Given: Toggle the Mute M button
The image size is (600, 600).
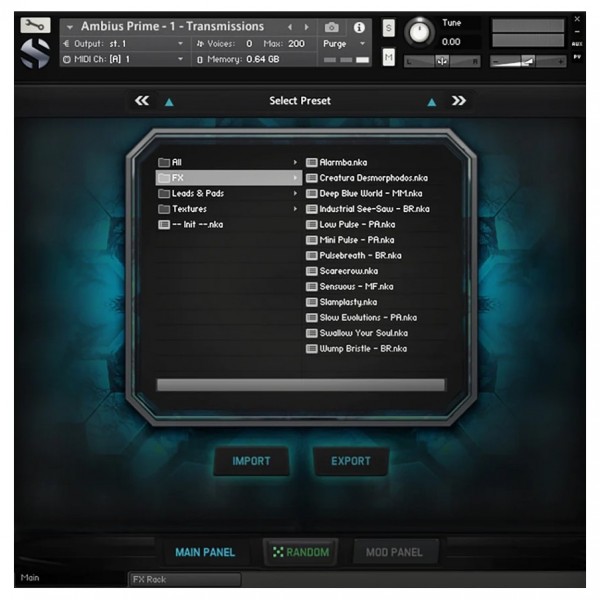Looking at the screenshot, I should click(388, 57).
